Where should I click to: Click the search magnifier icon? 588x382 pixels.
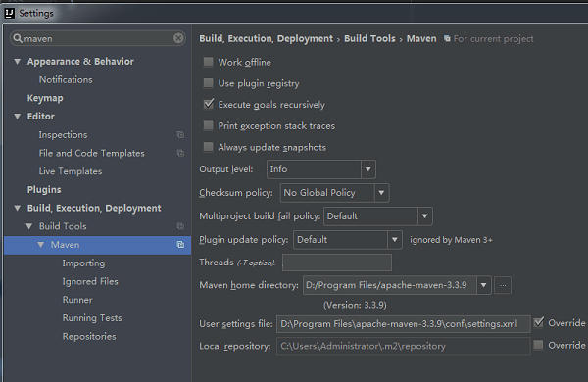[x=18, y=38]
